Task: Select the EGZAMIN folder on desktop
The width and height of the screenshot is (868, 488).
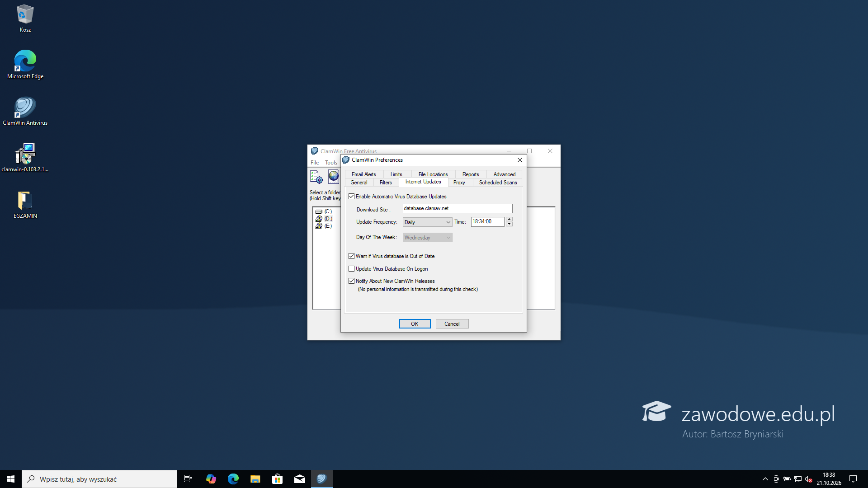Action: pos(25,204)
